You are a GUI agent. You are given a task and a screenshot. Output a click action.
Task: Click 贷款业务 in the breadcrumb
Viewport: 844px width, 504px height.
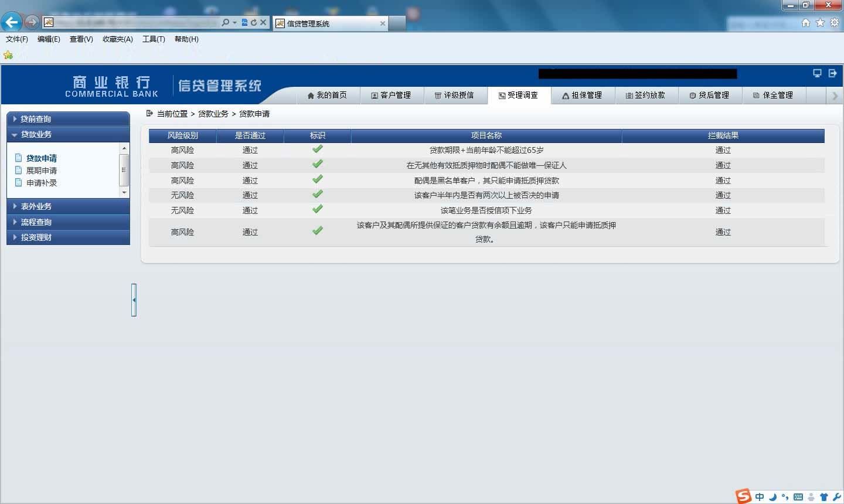point(213,114)
